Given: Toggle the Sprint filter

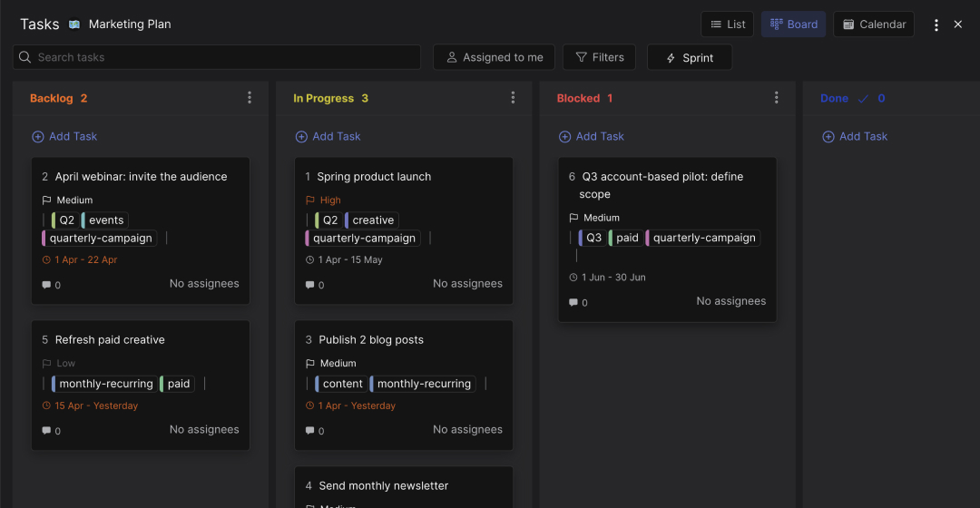Looking at the screenshot, I should [x=690, y=57].
